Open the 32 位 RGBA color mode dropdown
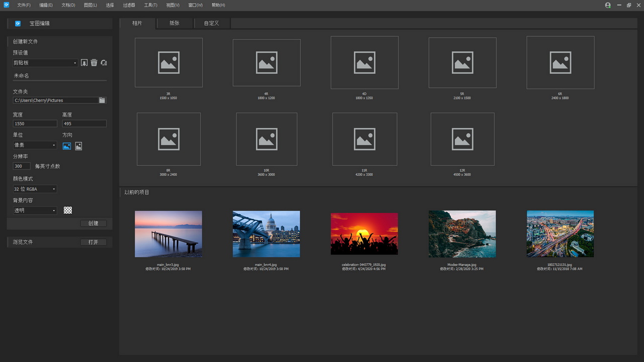The image size is (644, 362). (35, 189)
